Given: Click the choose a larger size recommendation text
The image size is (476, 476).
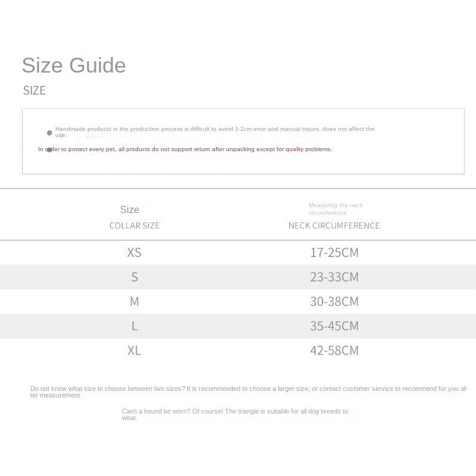Looking at the screenshot, I should click(x=249, y=392).
